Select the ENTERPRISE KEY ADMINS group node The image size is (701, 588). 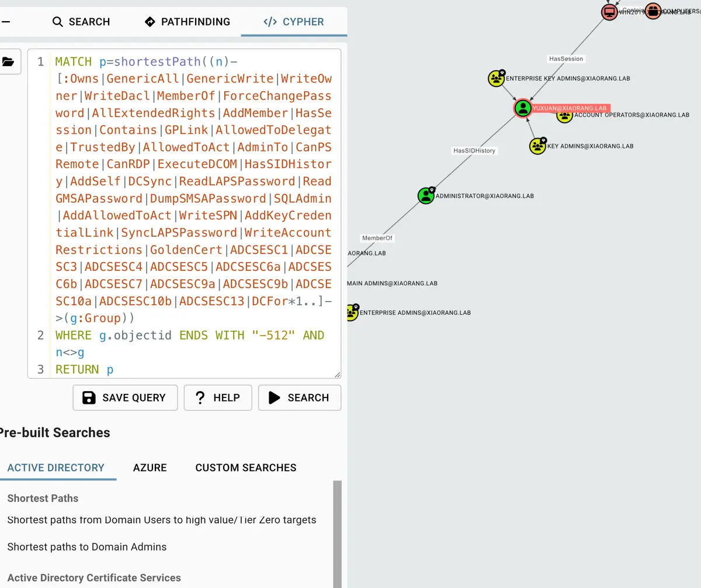pyautogui.click(x=497, y=78)
